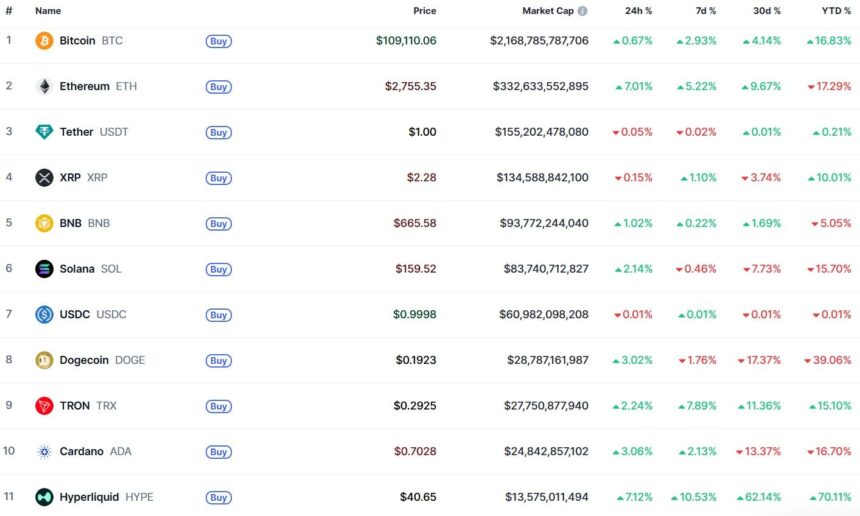This screenshot has height=516, width=860.
Task: Buy Bitcoin using its Buy button
Action: [219, 41]
